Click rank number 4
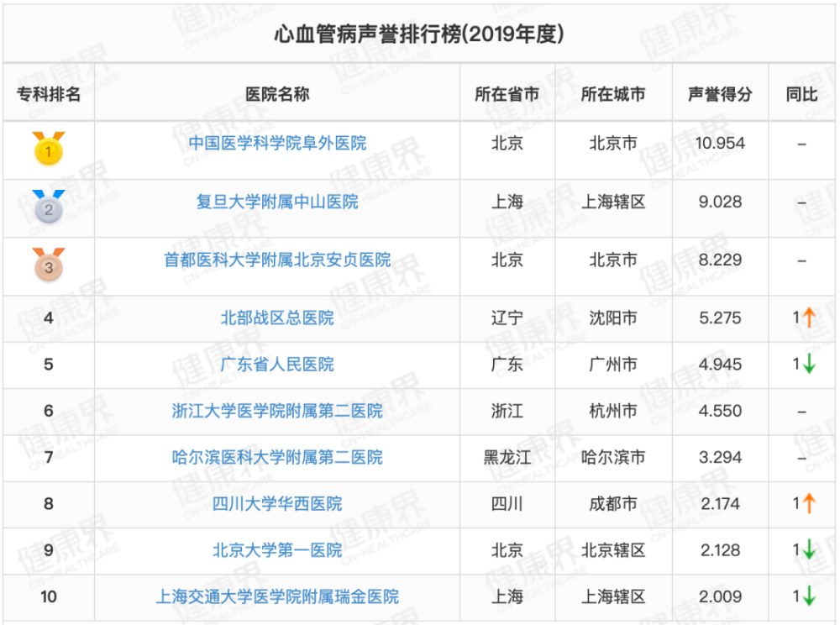 tap(49, 318)
